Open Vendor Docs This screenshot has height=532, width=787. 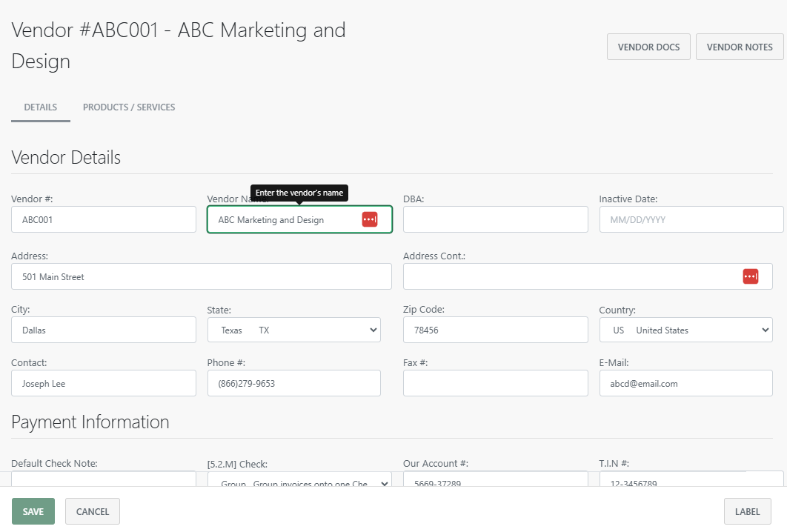coord(648,47)
